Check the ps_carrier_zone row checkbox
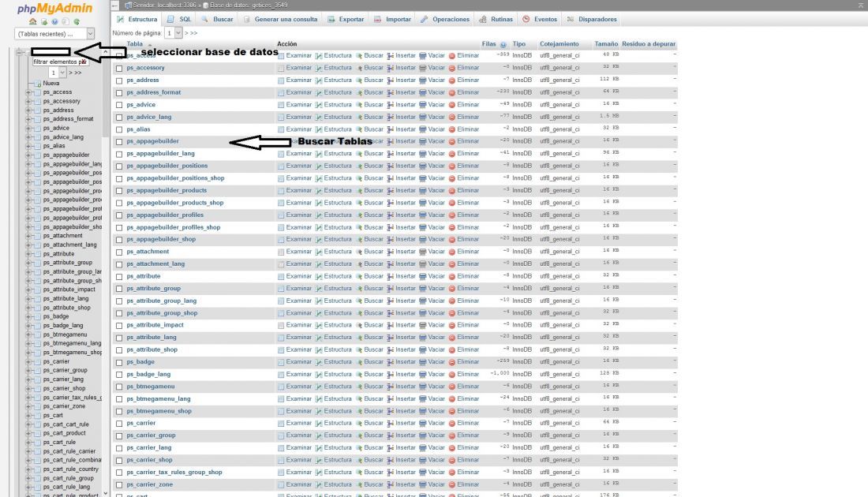 (119, 485)
